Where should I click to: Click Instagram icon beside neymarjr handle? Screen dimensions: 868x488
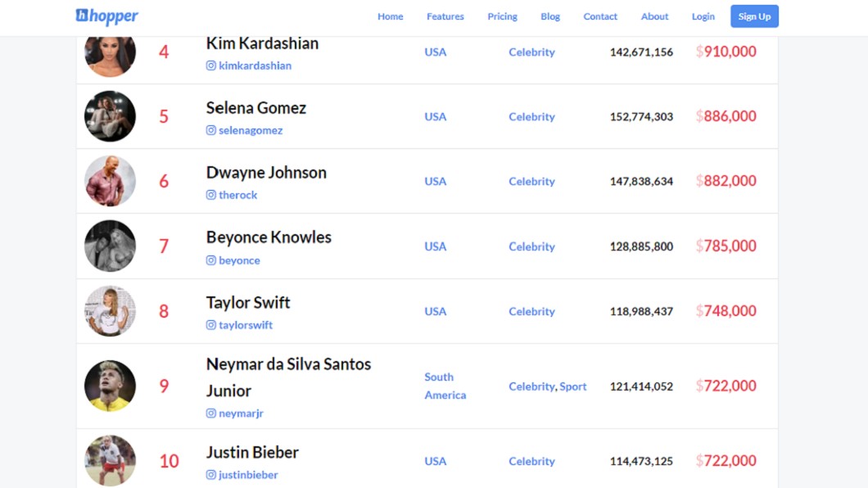tap(211, 413)
